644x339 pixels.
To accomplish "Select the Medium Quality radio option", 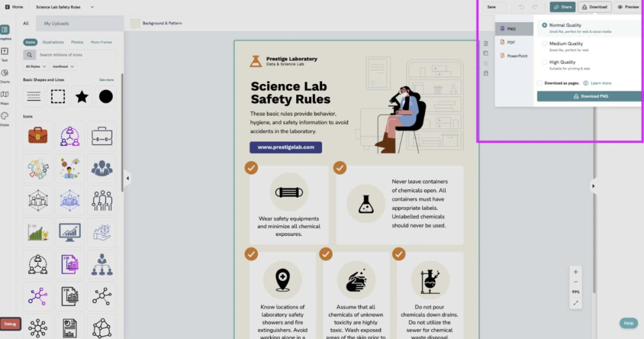I will [x=544, y=43].
